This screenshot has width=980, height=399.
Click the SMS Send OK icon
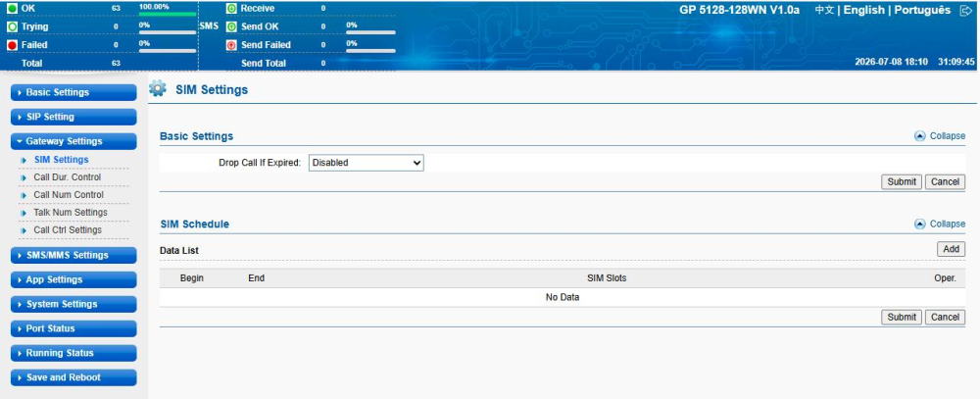tap(231, 26)
